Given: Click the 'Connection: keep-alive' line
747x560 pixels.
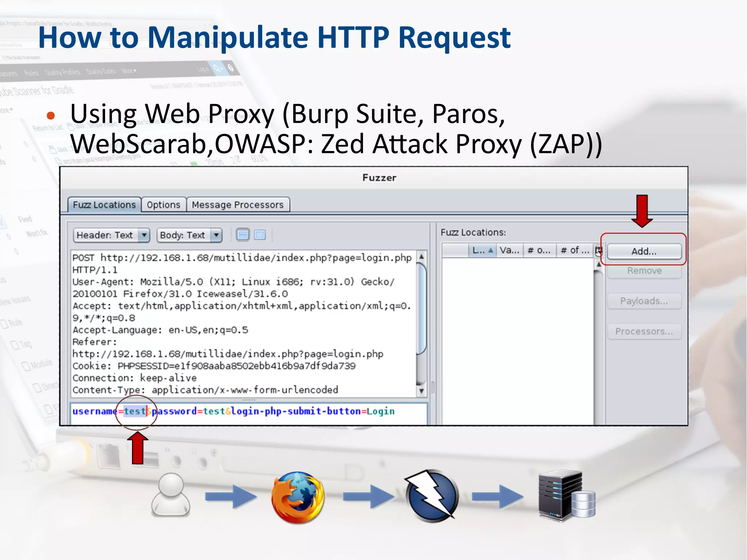Looking at the screenshot, I should tap(135, 378).
